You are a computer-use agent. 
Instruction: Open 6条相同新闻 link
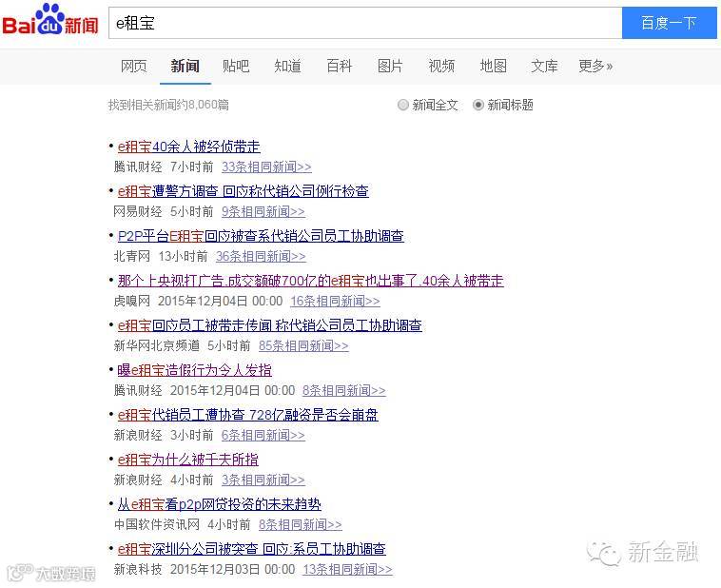coord(263,435)
